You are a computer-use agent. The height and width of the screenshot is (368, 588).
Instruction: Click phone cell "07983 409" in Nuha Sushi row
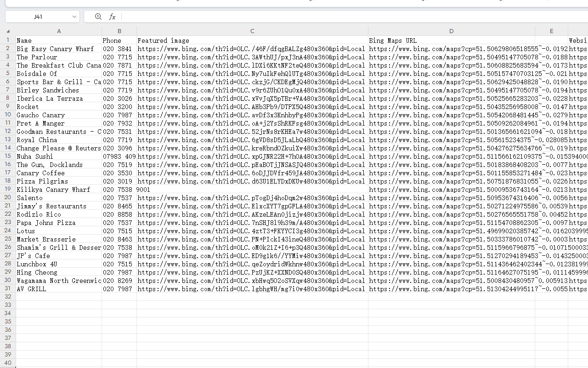click(119, 156)
